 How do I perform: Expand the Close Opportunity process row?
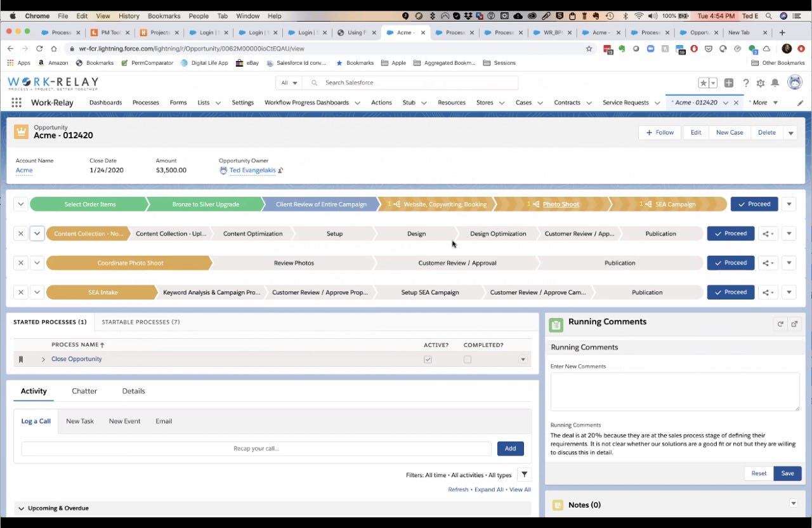(43, 359)
